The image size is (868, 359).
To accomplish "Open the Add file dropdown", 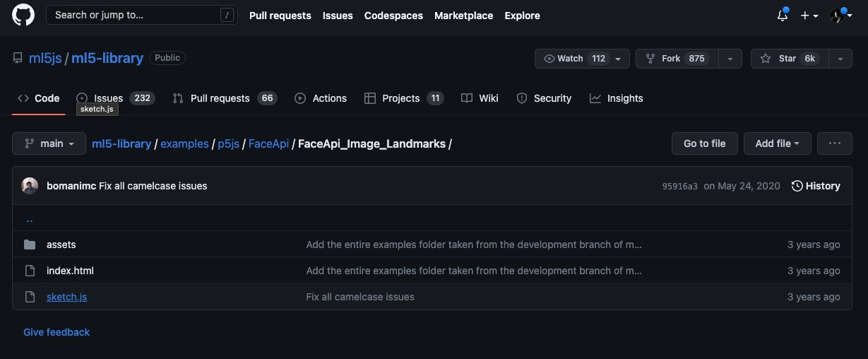I will [777, 143].
